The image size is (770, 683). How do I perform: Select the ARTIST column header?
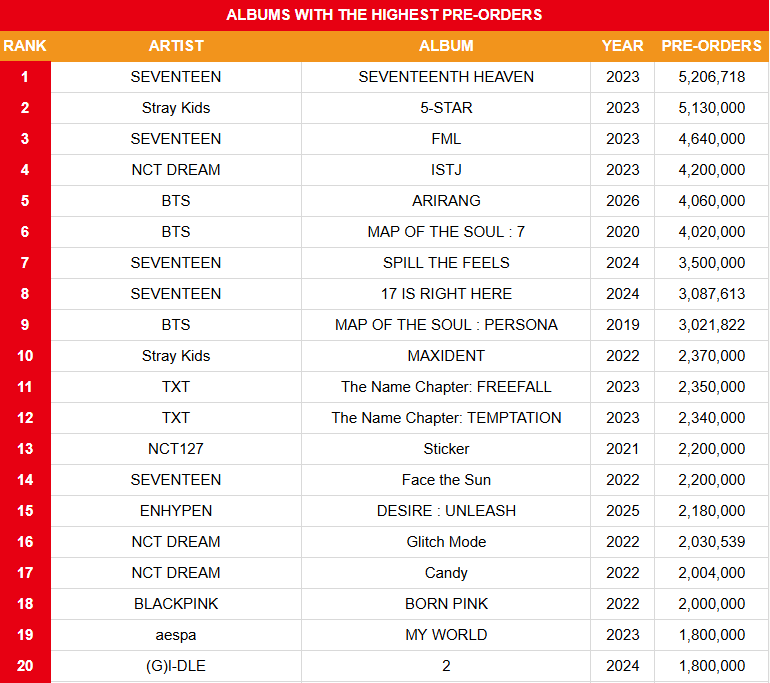pos(176,46)
